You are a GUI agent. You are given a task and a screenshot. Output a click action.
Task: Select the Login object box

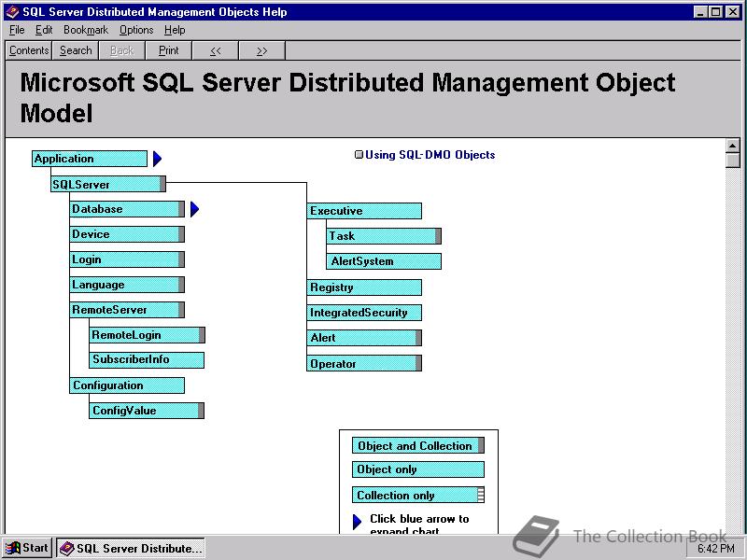point(127,259)
